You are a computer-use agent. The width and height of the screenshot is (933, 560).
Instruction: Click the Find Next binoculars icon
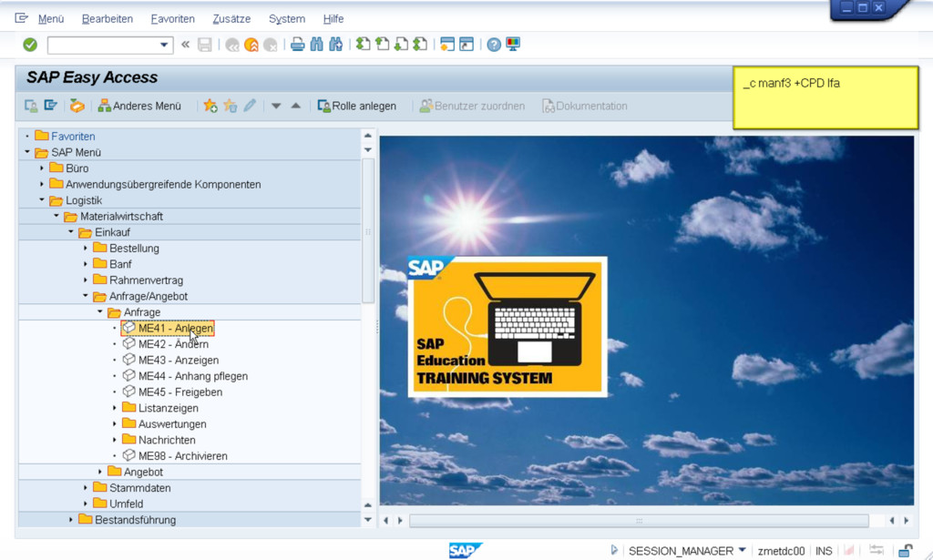pyautogui.click(x=335, y=44)
